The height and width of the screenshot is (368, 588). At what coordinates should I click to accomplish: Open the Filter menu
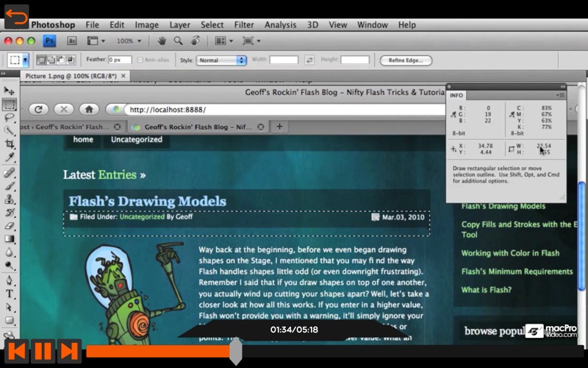tap(244, 25)
